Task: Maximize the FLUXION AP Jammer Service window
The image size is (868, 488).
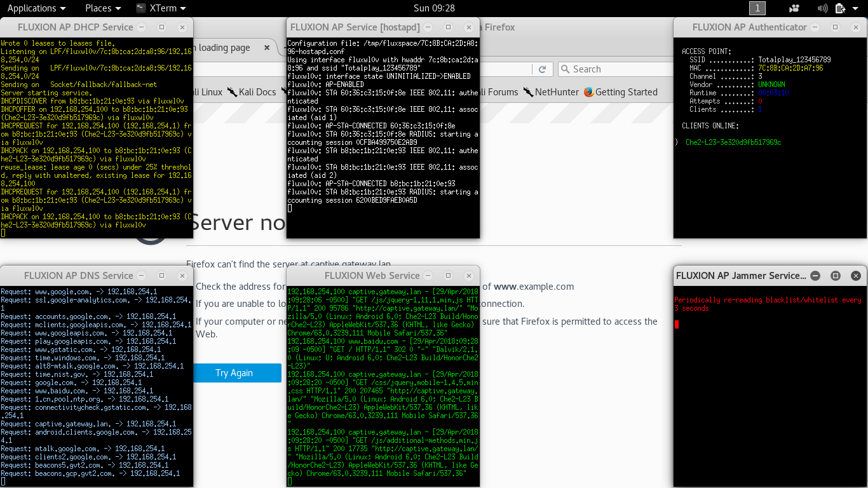Action: 836,276
